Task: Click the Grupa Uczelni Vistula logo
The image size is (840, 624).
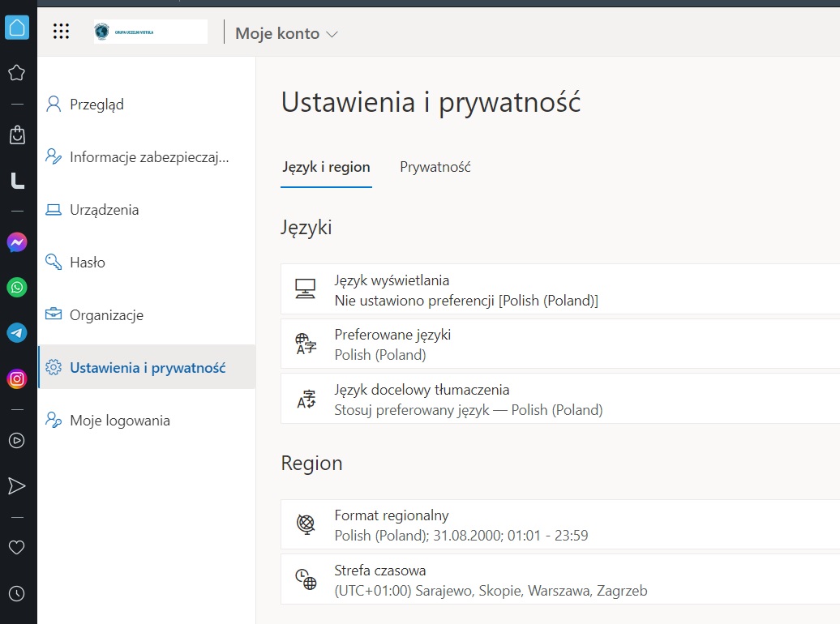Action: (150, 32)
